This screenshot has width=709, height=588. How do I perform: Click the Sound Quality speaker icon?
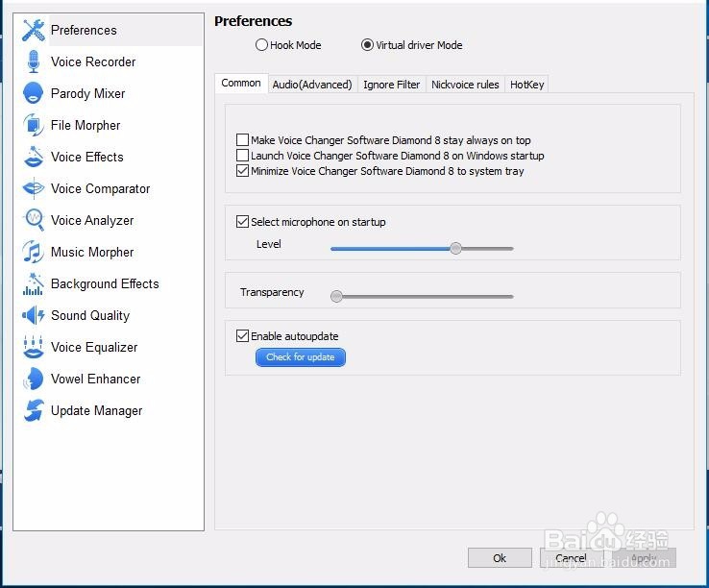(34, 315)
